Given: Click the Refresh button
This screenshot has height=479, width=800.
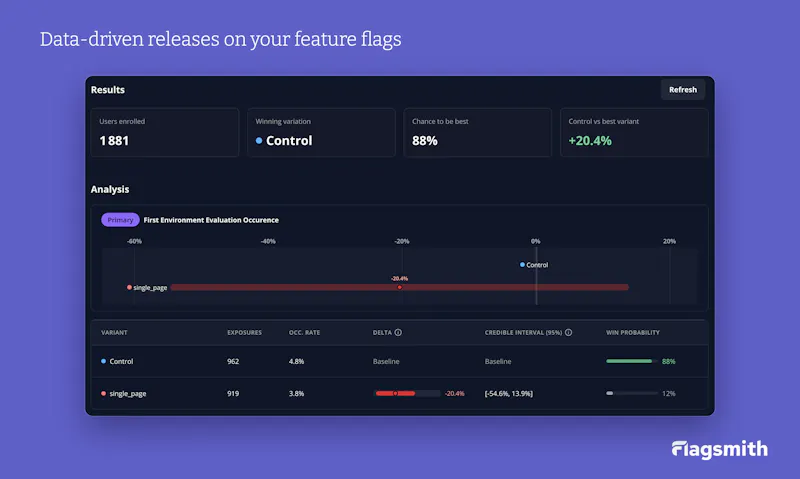Looking at the screenshot, I should 683,90.
